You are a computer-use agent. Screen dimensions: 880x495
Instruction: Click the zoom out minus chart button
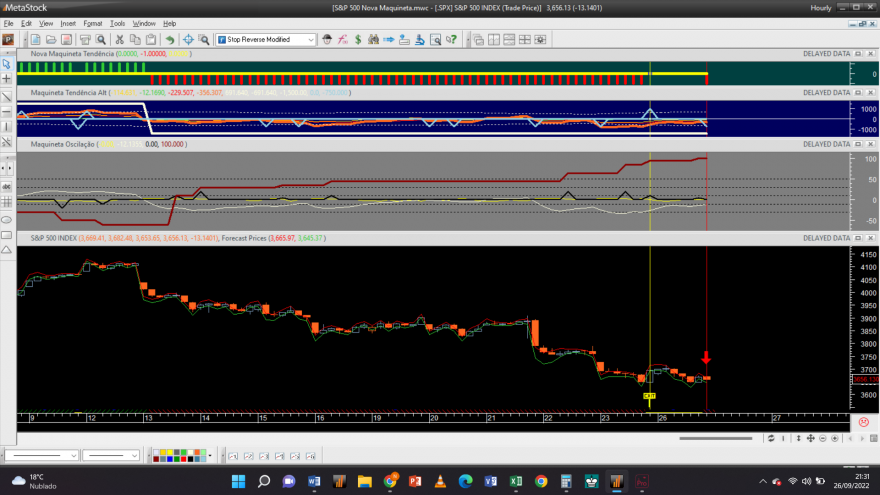tap(823, 438)
